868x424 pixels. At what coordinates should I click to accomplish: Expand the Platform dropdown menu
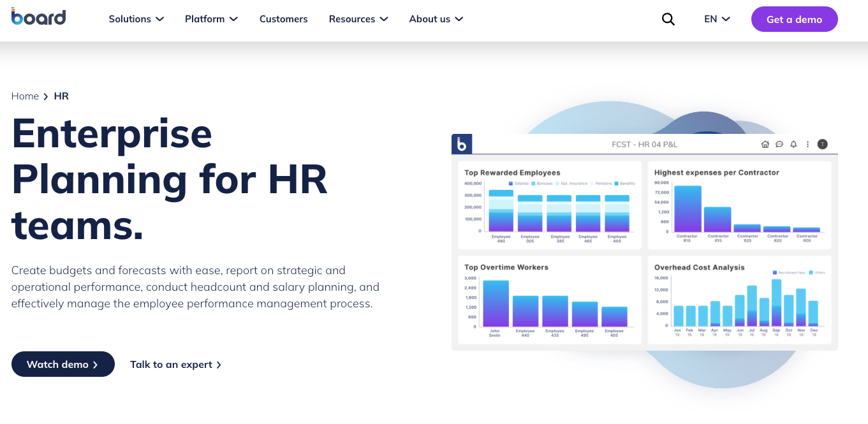[x=211, y=19]
